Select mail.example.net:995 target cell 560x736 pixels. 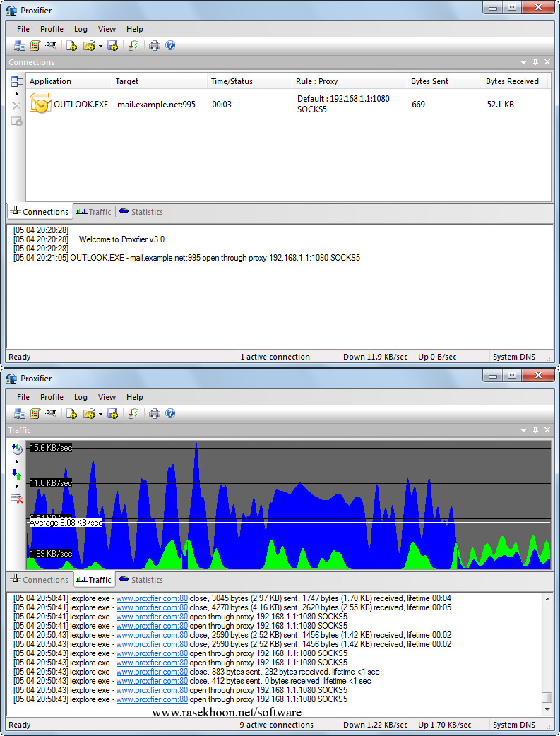click(x=156, y=105)
